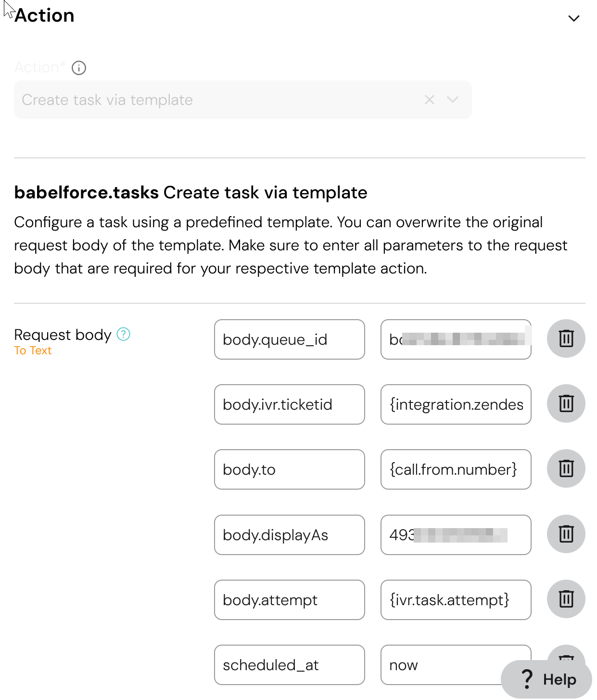Focus the {call.from.number} value field
This screenshot has height=700, width=597.
(456, 469)
